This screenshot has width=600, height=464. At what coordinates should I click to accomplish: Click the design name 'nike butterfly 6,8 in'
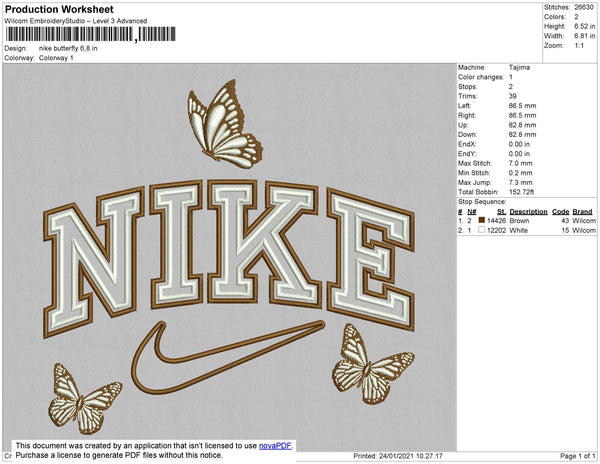coord(68,49)
